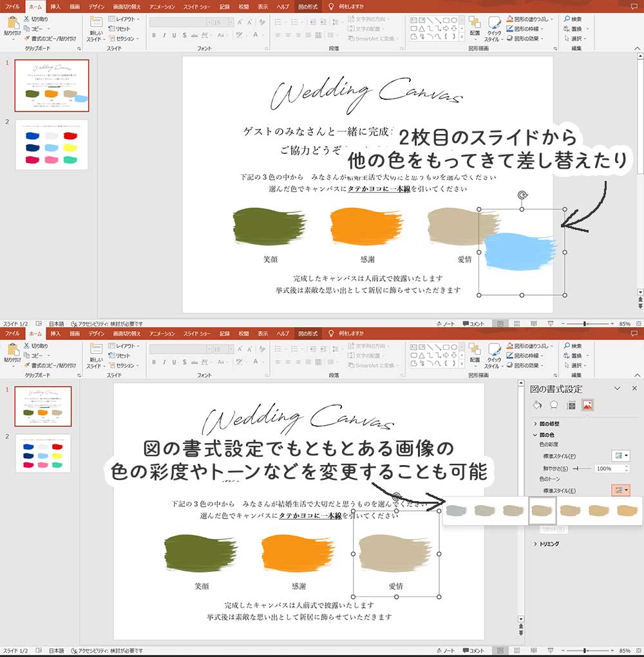Select the Picture icon tab in Format Picture pane
This screenshot has height=657, width=644.
click(587, 405)
